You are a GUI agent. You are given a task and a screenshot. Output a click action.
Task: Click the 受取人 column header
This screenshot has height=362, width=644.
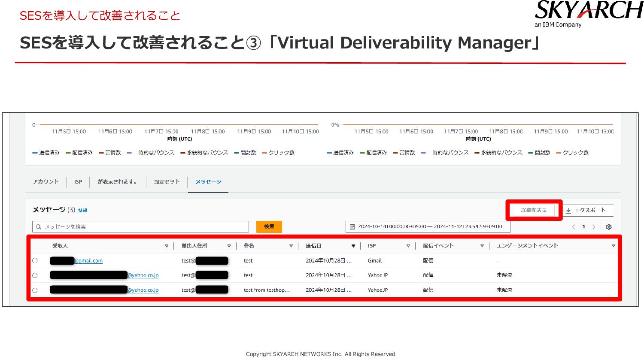pos(60,246)
